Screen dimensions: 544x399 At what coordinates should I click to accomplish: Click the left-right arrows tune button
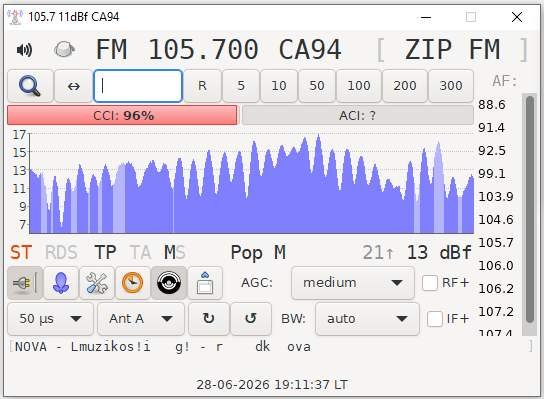click(x=74, y=86)
